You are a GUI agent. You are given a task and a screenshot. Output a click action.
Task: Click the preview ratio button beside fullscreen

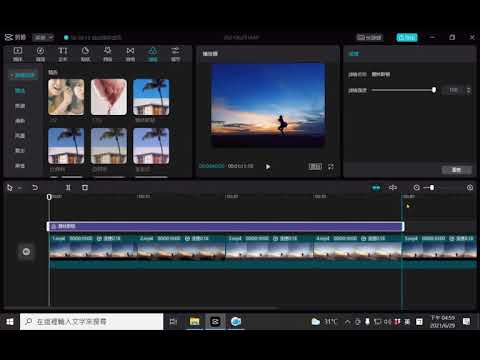tap(315, 166)
